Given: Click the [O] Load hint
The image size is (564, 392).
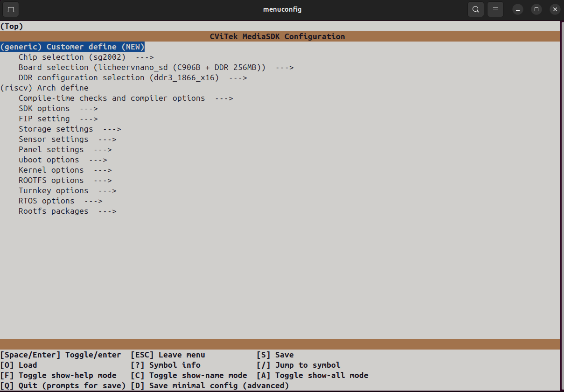Looking at the screenshot, I should click(x=19, y=365).
